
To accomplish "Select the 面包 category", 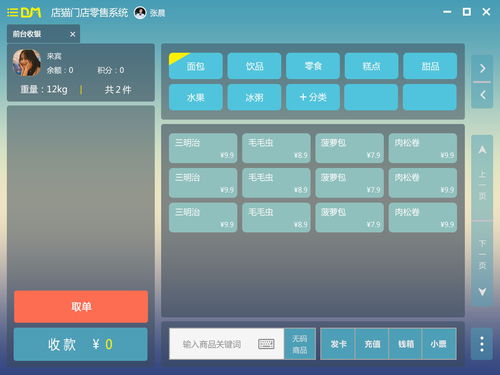I will pos(196,66).
